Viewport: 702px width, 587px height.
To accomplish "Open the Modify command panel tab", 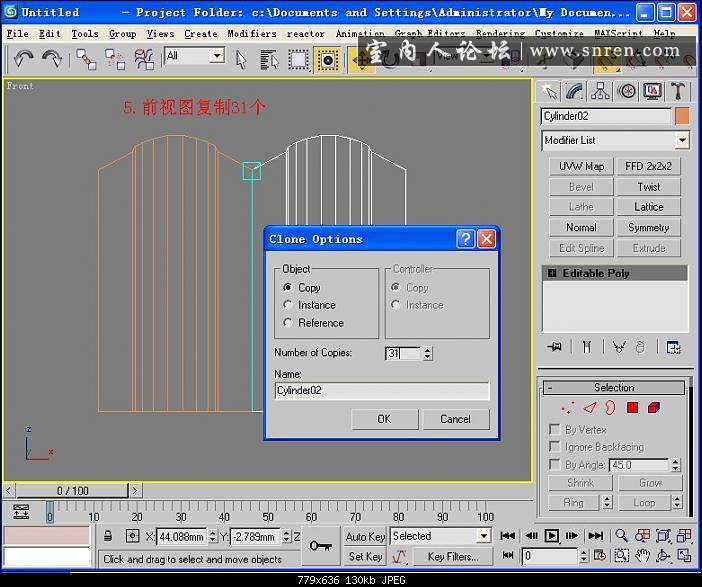I will (574, 91).
